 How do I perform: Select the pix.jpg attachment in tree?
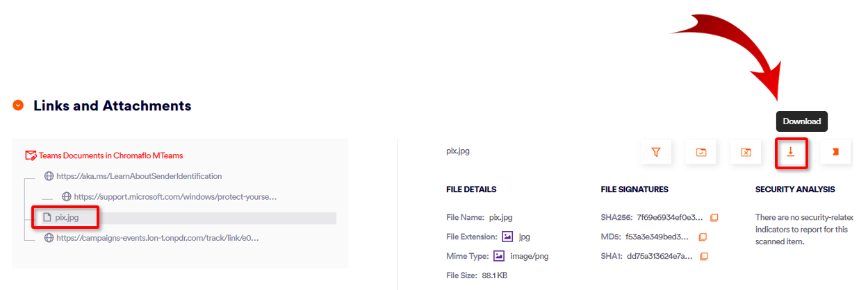pyautogui.click(x=67, y=218)
